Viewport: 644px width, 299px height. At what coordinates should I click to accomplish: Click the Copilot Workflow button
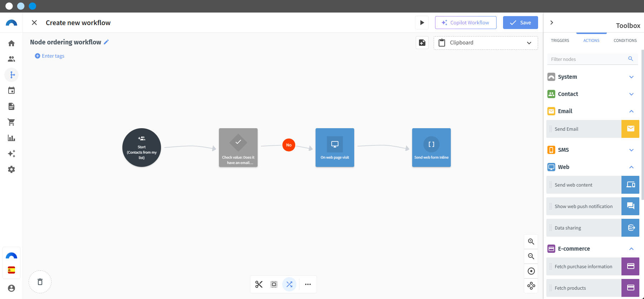tap(466, 23)
